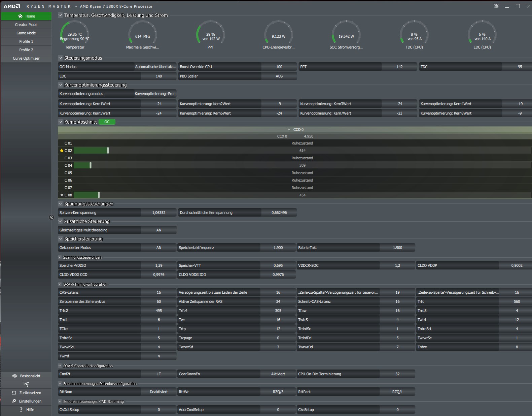
Task: Open the OC-Modus value dropdown
Action: pos(155,67)
